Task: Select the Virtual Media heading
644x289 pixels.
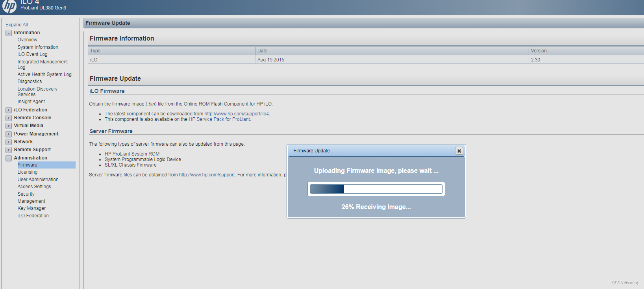Action: (x=29, y=126)
